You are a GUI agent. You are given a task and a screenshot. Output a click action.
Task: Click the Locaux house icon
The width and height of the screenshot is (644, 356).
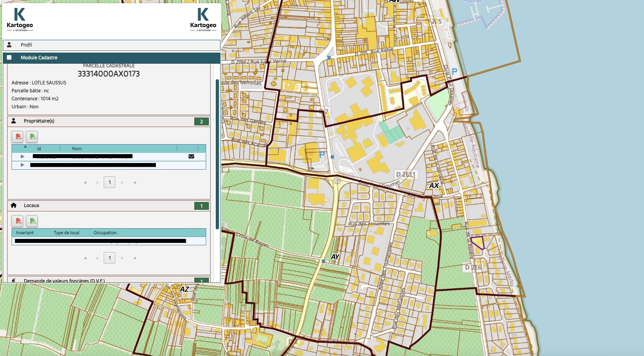tap(14, 205)
